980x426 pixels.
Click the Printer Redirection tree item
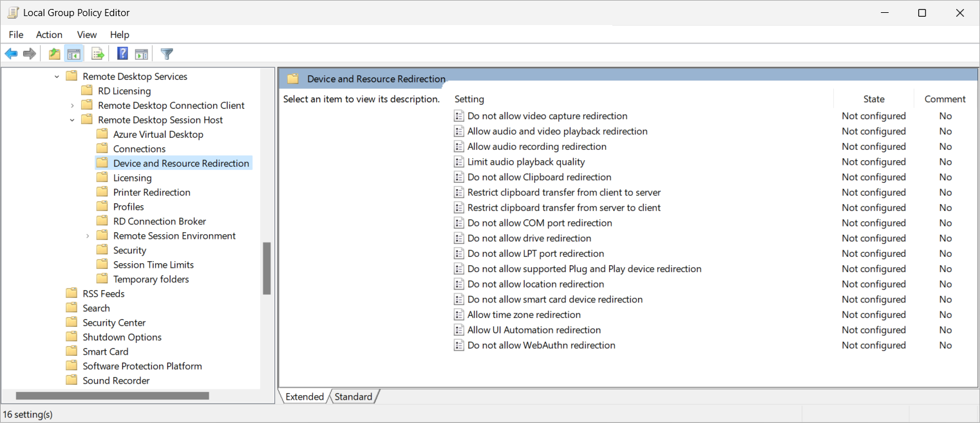tap(151, 192)
